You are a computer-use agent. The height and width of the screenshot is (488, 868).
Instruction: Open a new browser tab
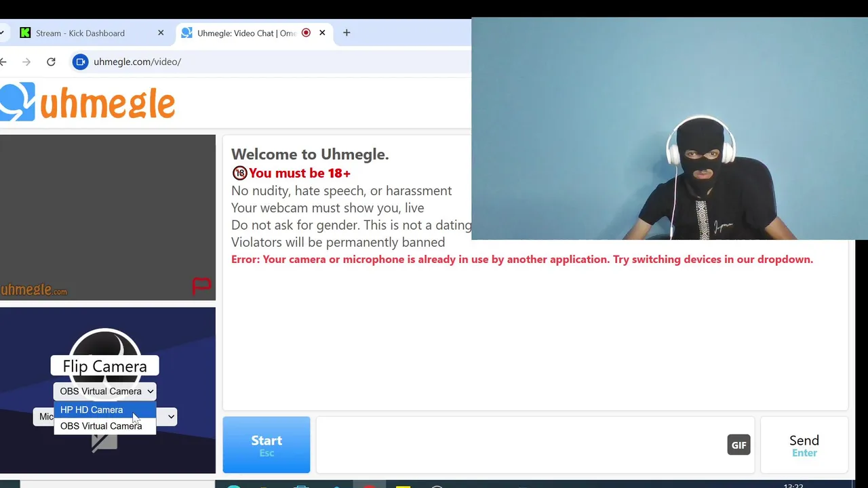pos(347,33)
